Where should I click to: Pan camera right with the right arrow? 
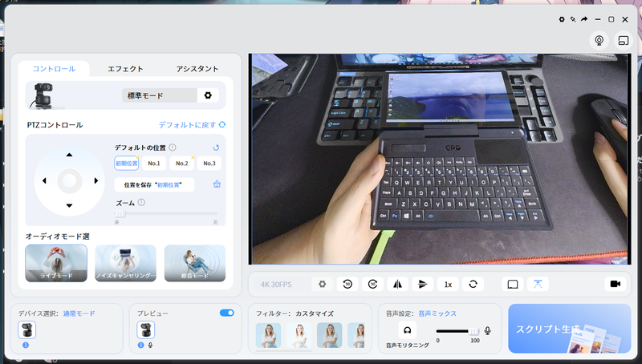(96, 180)
